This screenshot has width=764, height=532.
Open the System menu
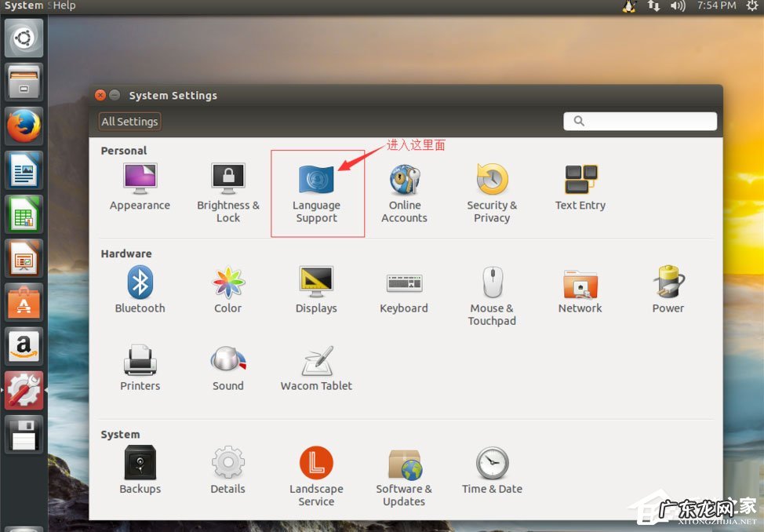pos(24,5)
